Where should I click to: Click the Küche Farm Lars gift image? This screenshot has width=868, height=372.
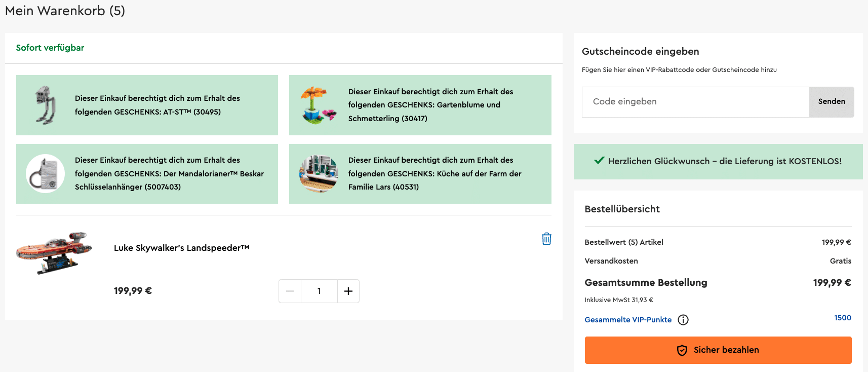click(319, 174)
